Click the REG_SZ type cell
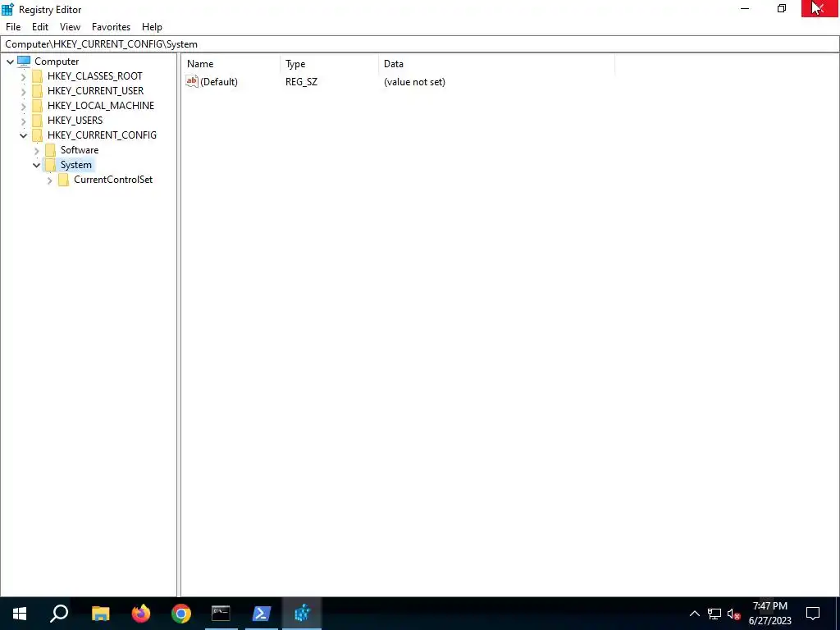 click(x=301, y=82)
